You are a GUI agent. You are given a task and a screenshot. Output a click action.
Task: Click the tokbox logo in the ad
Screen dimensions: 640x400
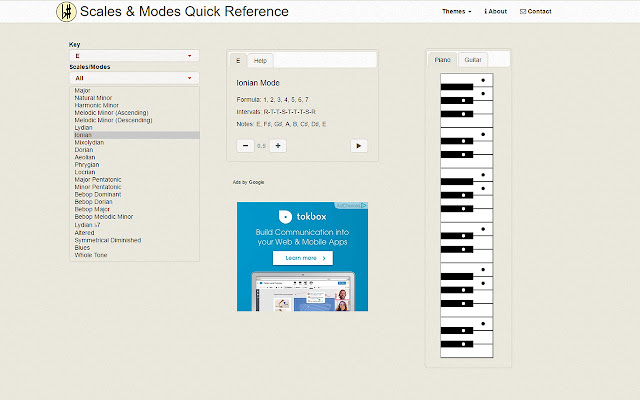pos(302,216)
